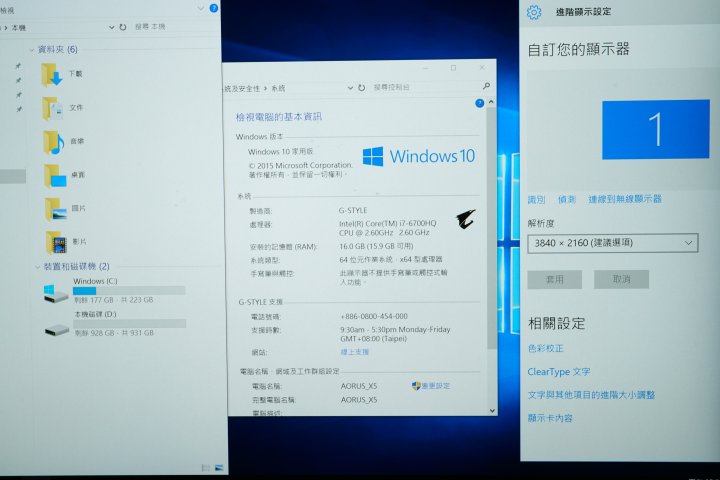Click the help icon in System window
This screenshot has width=720, height=480.
pyautogui.click(x=479, y=103)
